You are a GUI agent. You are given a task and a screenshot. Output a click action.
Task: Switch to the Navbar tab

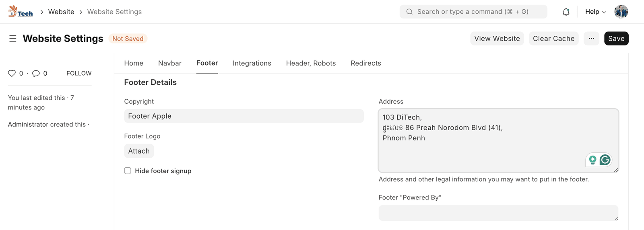point(169,63)
